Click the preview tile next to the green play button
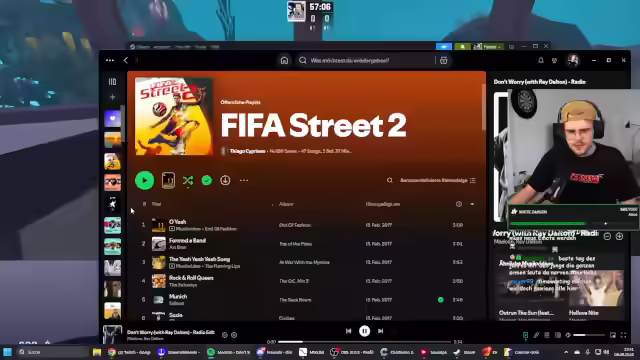This screenshot has height=360, width=640. coord(168,180)
